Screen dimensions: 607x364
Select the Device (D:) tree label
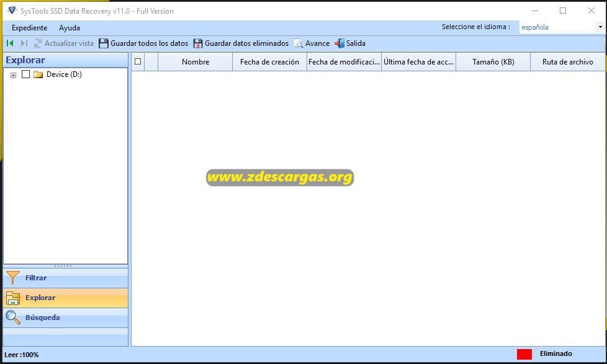64,74
